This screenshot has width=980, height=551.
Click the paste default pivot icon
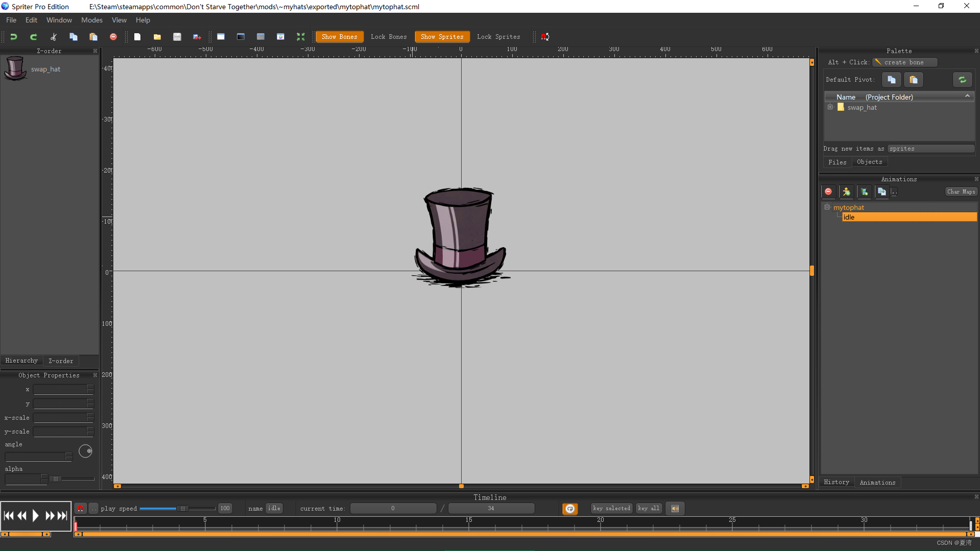click(914, 80)
